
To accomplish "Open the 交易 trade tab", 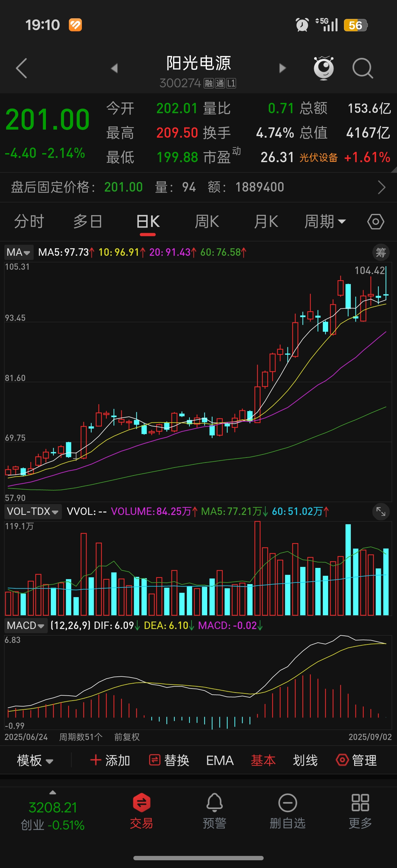I will [141, 811].
